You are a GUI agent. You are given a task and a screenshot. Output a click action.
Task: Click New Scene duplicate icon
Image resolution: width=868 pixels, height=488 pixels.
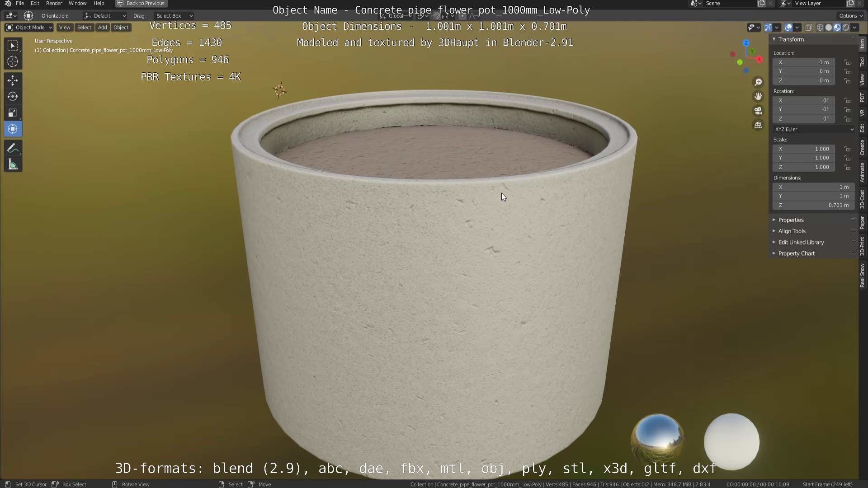pyautogui.click(x=761, y=3)
